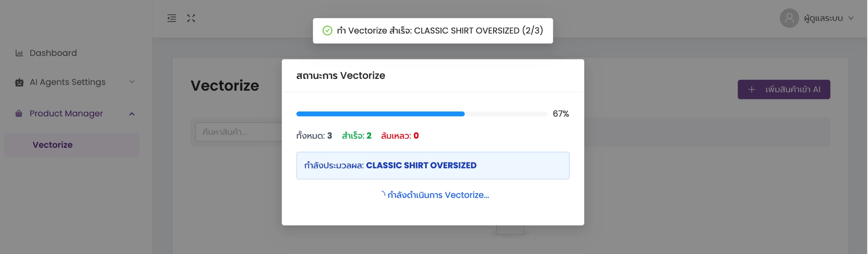The height and width of the screenshot is (254, 868).
Task: Click the green success checkmark icon
Action: [327, 31]
